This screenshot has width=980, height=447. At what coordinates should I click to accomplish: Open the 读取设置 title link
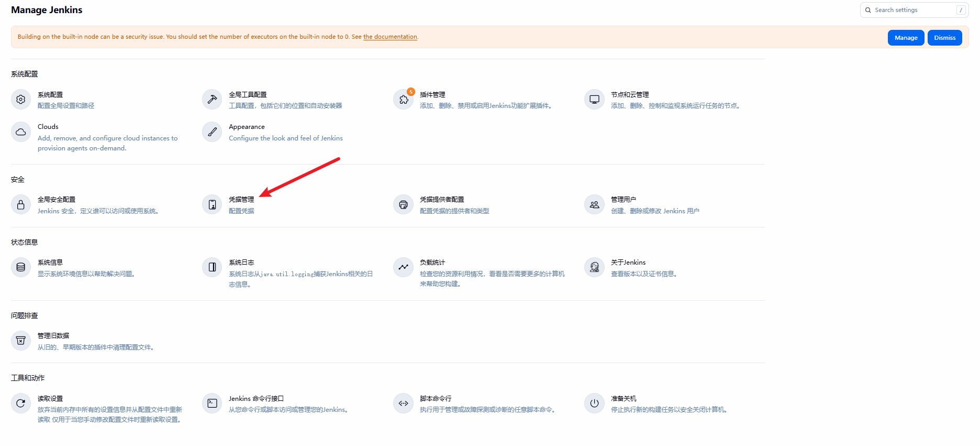tap(50, 399)
